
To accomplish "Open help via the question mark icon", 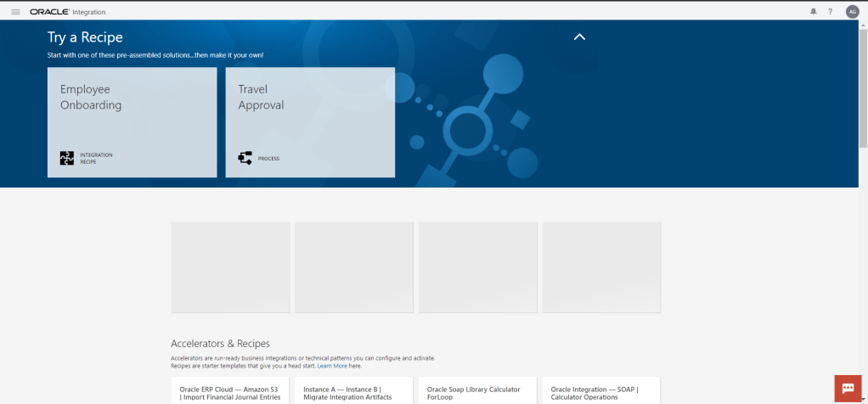I will [830, 12].
